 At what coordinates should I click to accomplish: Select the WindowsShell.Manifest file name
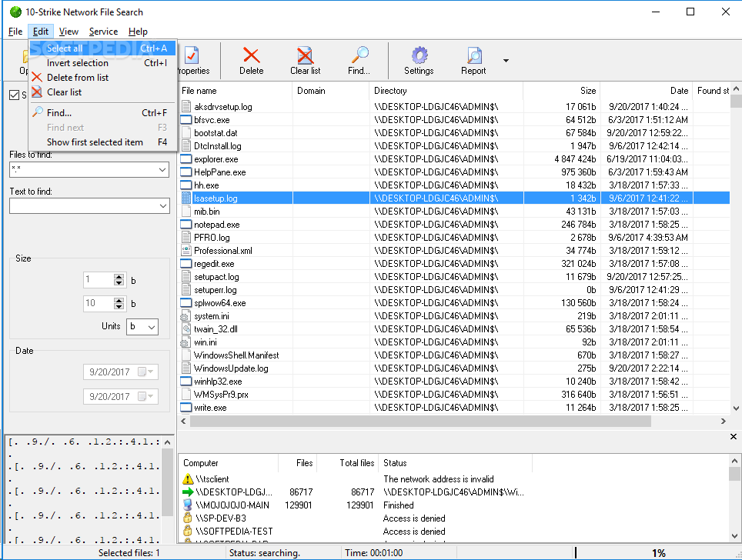[236, 355]
